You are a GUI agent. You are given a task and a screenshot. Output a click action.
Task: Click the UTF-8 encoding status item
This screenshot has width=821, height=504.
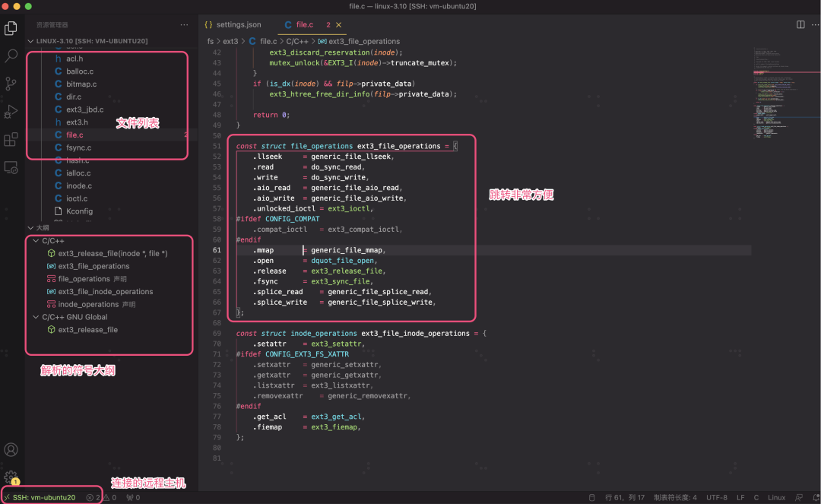pyautogui.click(x=716, y=498)
